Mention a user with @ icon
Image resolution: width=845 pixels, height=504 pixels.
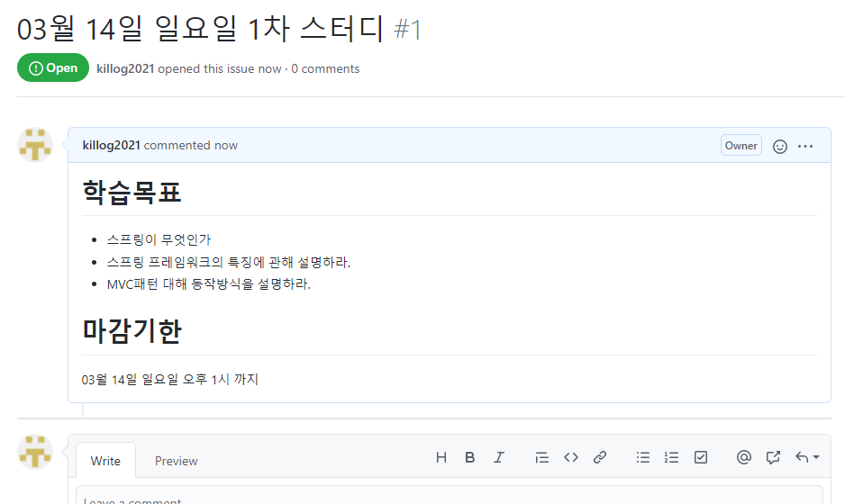pyautogui.click(x=744, y=458)
